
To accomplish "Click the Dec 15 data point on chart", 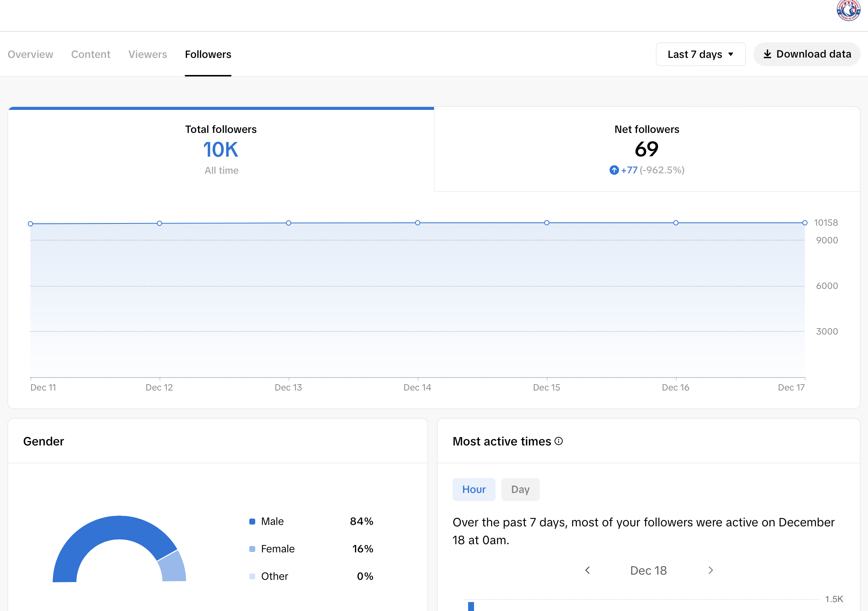I will (547, 223).
